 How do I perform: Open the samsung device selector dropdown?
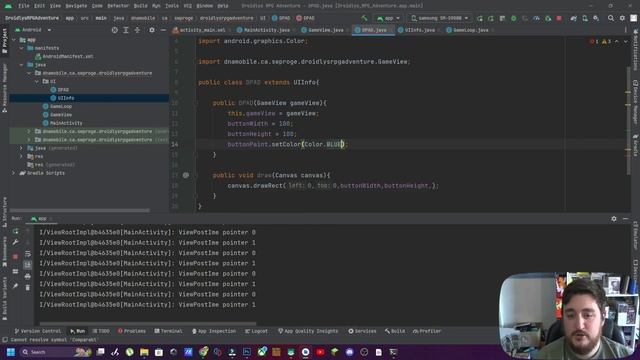coord(440,18)
